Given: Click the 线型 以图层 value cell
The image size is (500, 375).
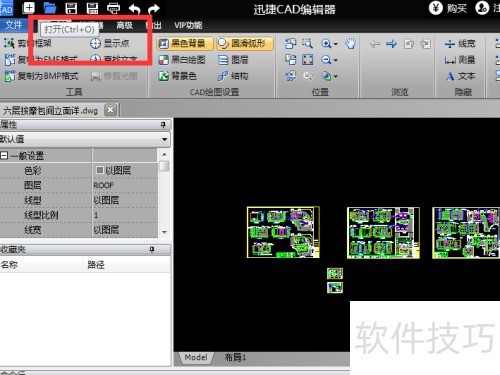Looking at the screenshot, I should (125, 200).
